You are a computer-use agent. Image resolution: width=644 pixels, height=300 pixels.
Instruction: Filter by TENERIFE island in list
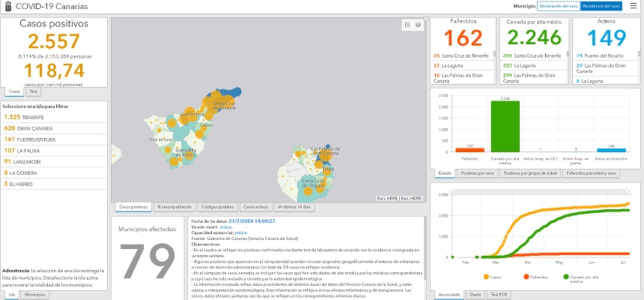pyautogui.click(x=22, y=117)
